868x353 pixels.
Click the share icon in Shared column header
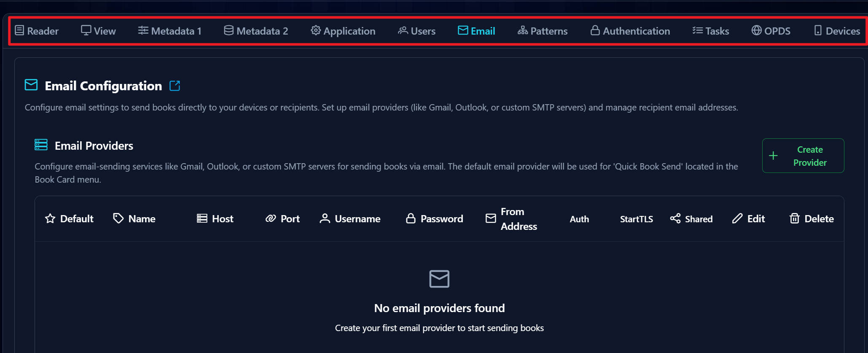click(675, 218)
